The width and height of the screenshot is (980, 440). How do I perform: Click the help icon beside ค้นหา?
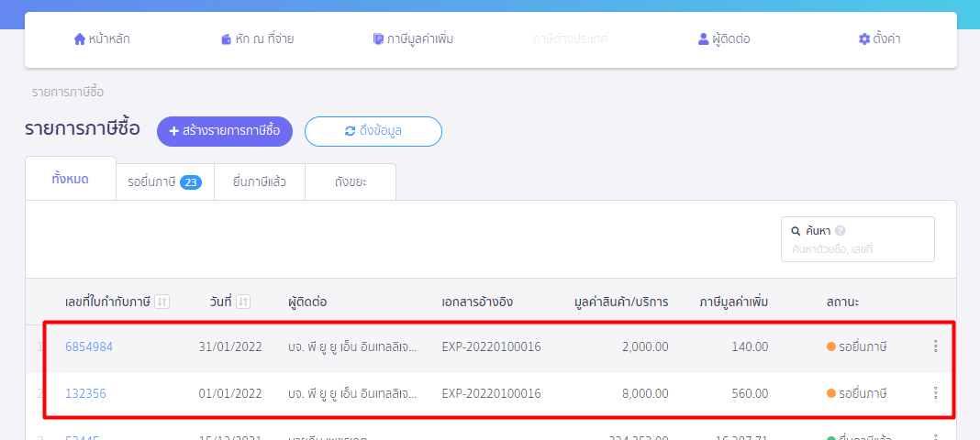click(840, 231)
